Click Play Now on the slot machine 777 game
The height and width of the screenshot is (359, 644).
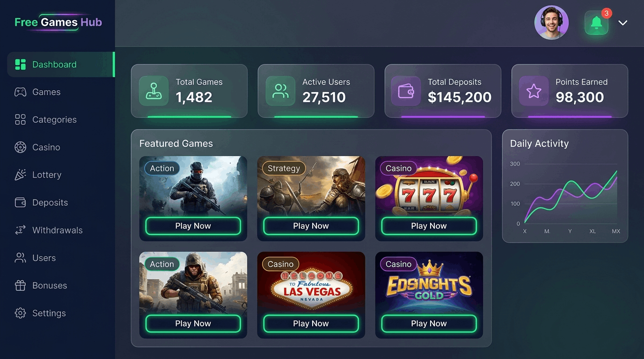pyautogui.click(x=429, y=226)
